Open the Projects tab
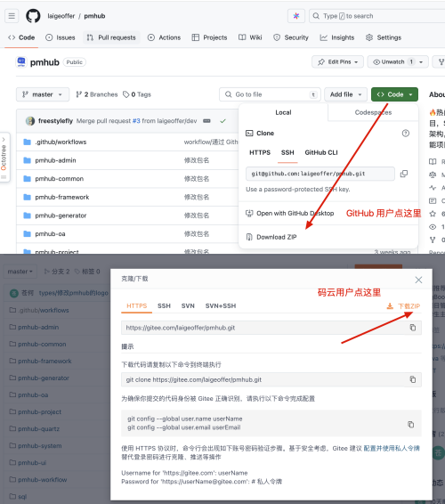Image resolution: width=445 pixels, height=504 pixels. point(209,37)
